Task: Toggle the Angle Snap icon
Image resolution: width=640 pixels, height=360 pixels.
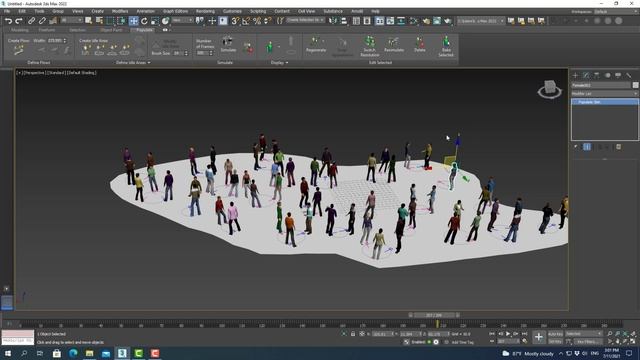Action: pyautogui.click(x=246, y=21)
